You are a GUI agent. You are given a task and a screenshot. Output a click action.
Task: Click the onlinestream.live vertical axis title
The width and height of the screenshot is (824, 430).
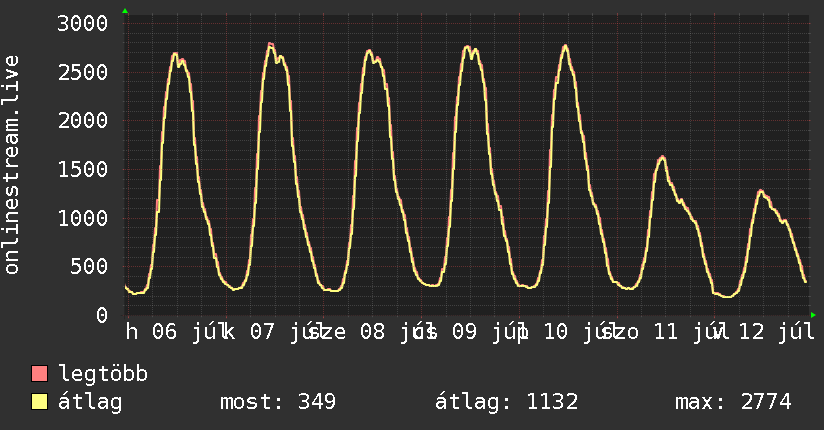[x=12, y=165]
